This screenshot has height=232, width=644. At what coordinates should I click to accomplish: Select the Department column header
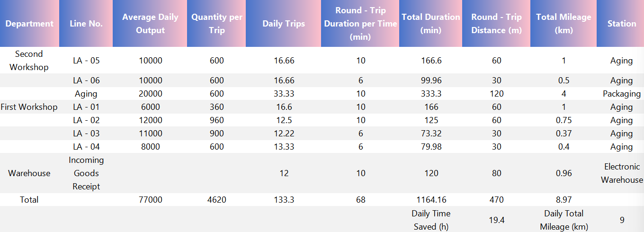[x=29, y=24]
